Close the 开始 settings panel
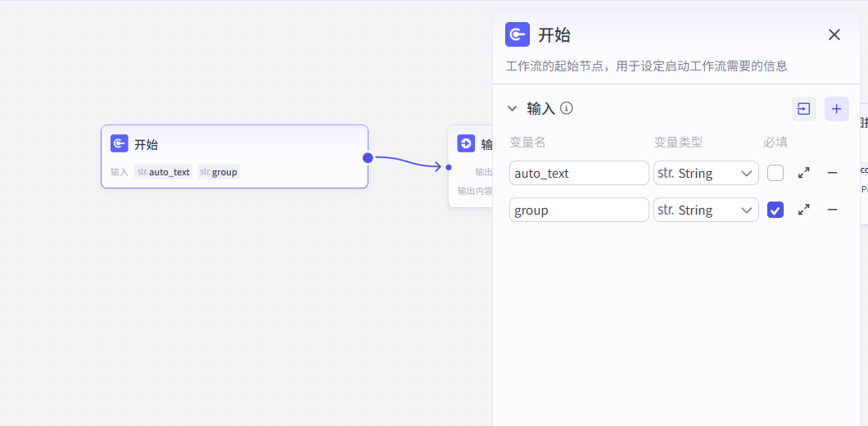The height and width of the screenshot is (426, 868). tap(834, 34)
